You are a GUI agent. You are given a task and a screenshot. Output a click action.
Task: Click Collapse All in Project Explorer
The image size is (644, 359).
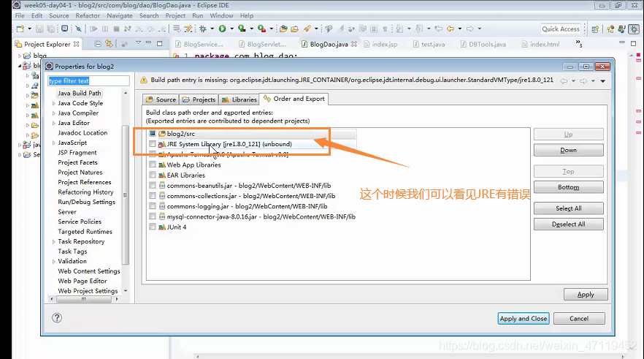pyautogui.click(x=98, y=44)
